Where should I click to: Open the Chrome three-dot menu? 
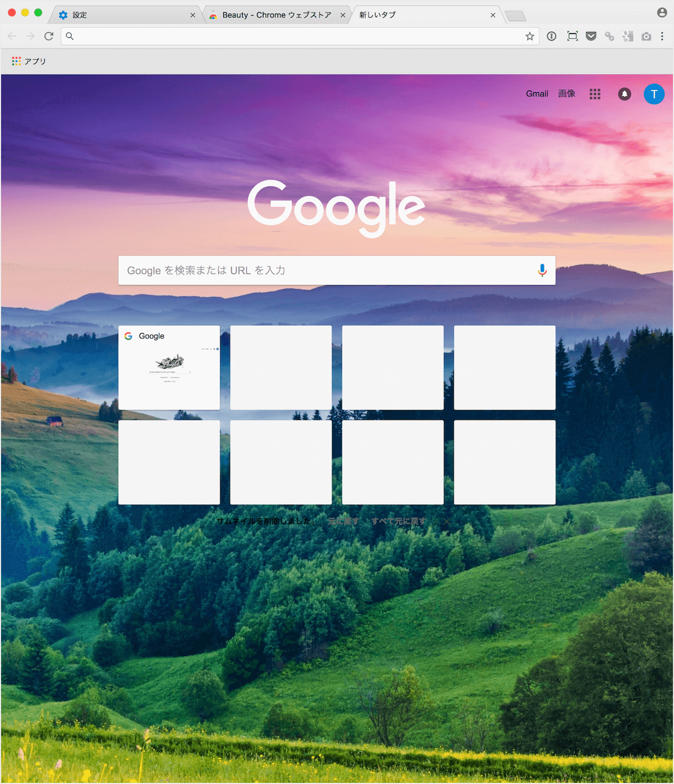662,36
